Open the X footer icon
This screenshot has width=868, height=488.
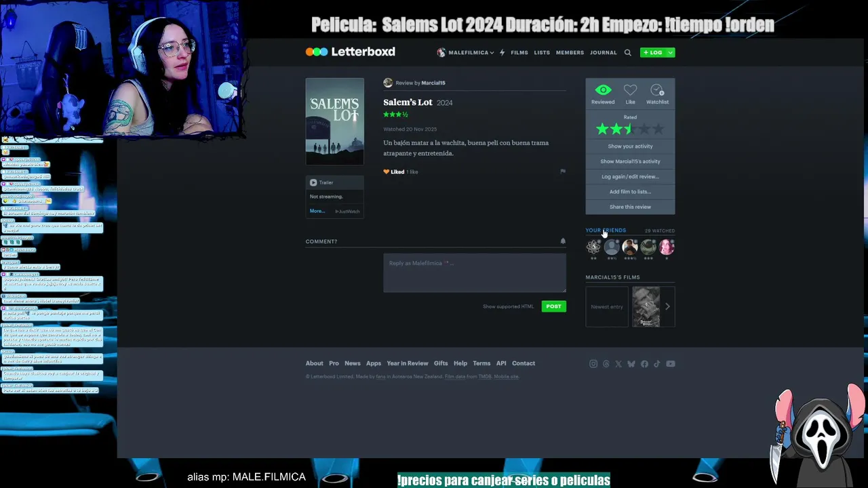[618, 364]
